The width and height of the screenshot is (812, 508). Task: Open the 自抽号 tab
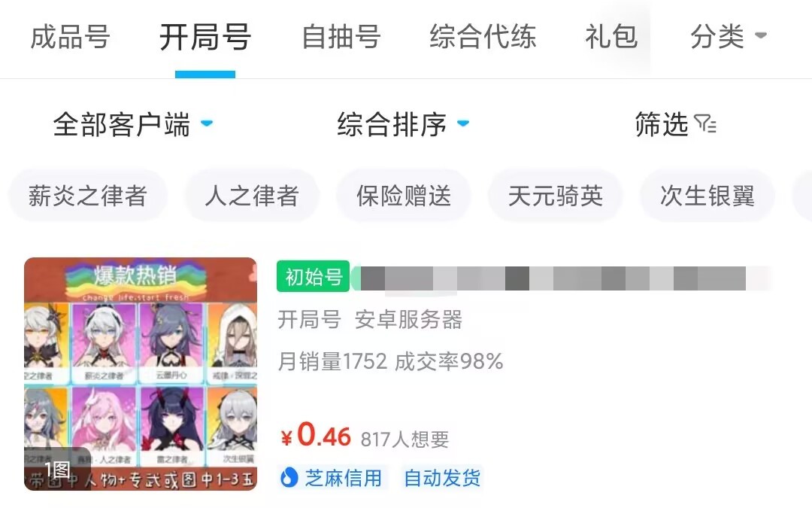tap(341, 38)
